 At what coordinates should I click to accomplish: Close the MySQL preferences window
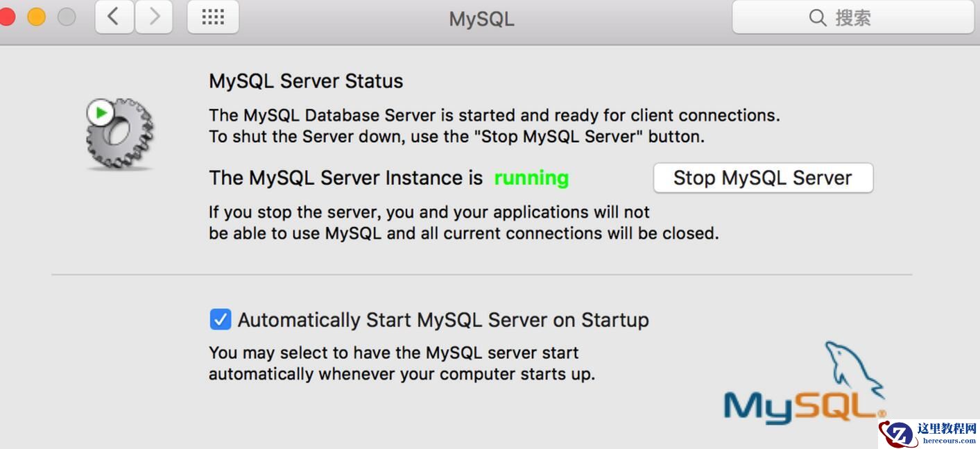click(x=7, y=17)
